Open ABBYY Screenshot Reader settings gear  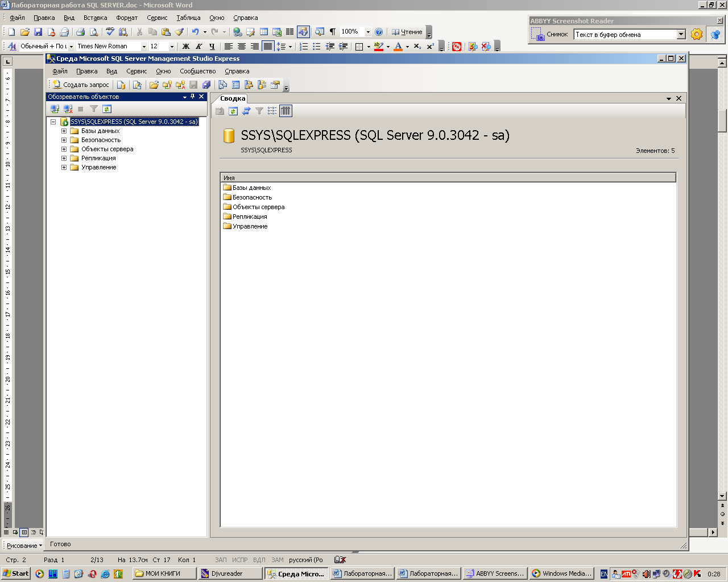pos(697,35)
